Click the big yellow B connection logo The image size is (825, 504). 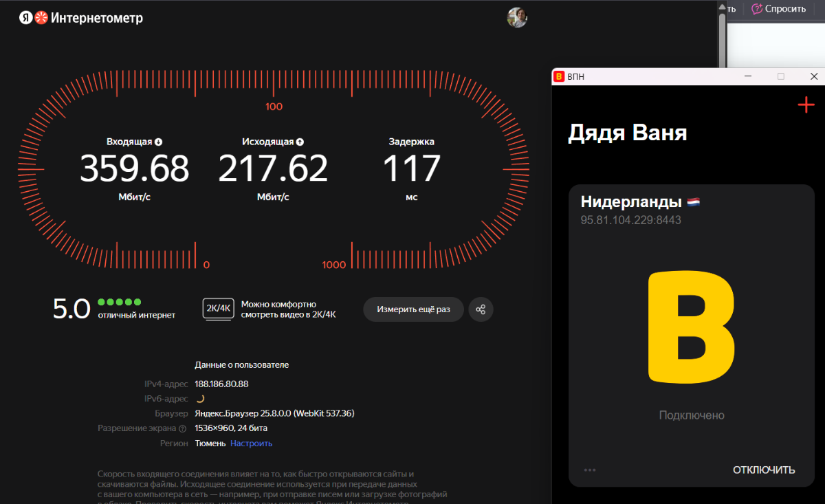[691, 327]
